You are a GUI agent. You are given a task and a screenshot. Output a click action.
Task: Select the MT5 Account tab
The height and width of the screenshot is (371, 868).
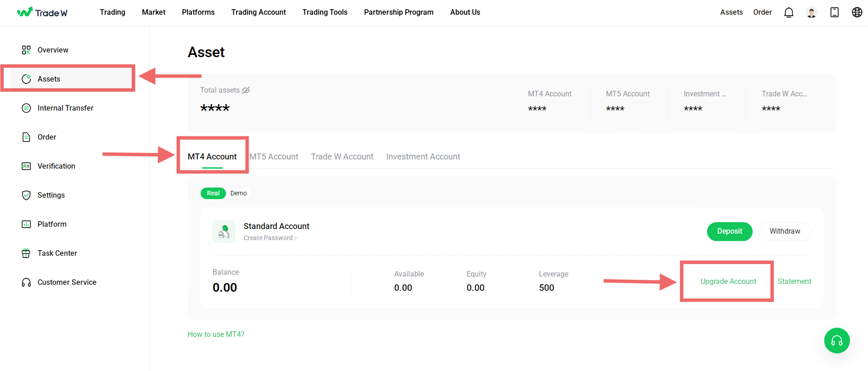274,157
